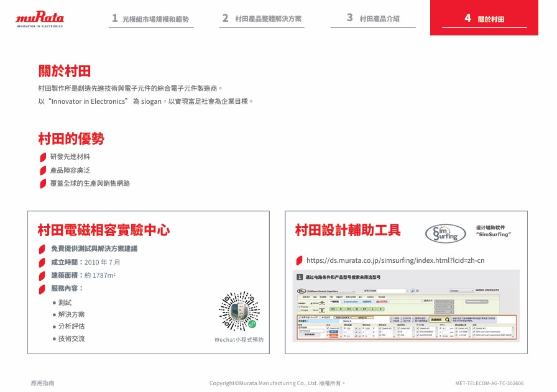Click the 應用指南 footer text

coord(43,383)
